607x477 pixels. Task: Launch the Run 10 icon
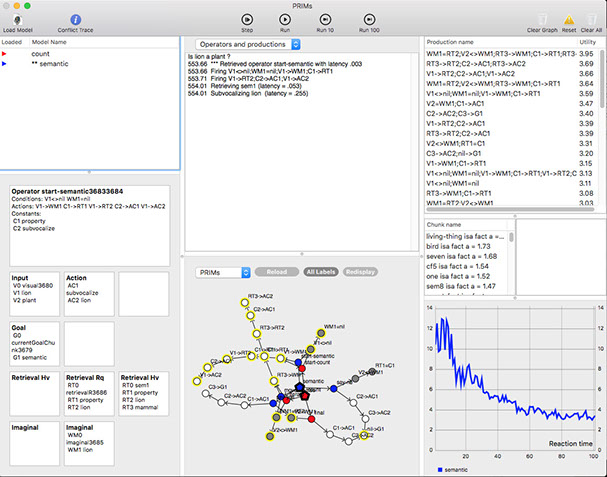pos(325,19)
